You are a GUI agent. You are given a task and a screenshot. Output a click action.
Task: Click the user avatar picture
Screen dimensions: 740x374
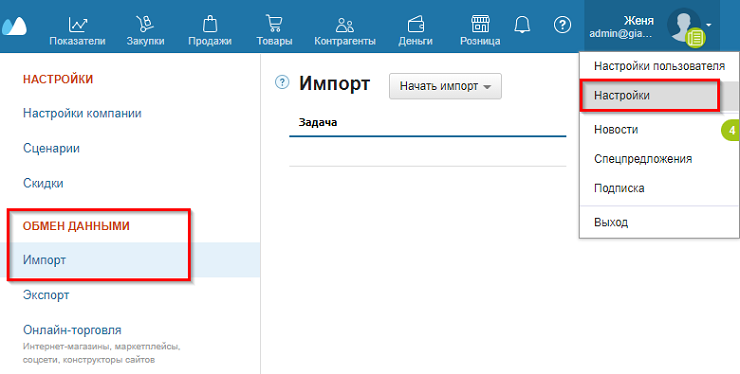click(x=683, y=25)
